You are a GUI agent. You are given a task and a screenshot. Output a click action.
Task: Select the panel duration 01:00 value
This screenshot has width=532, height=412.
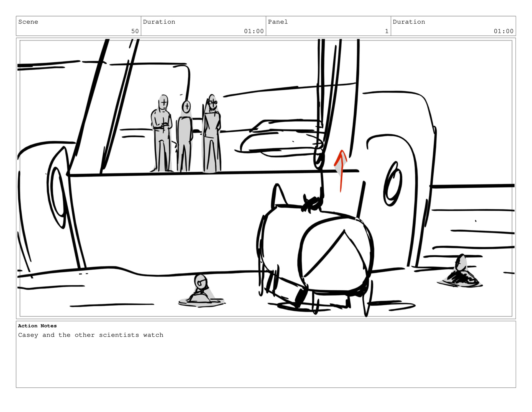(x=503, y=31)
